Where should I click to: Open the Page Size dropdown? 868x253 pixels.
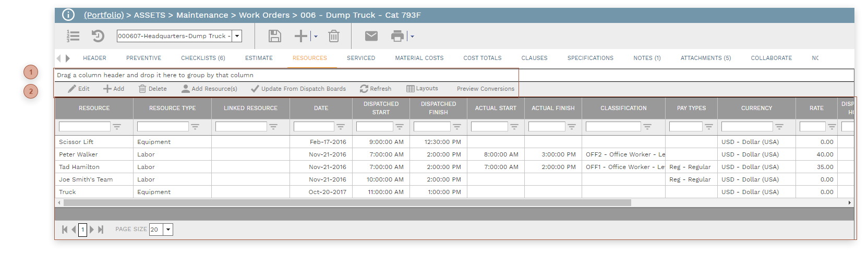click(x=168, y=230)
